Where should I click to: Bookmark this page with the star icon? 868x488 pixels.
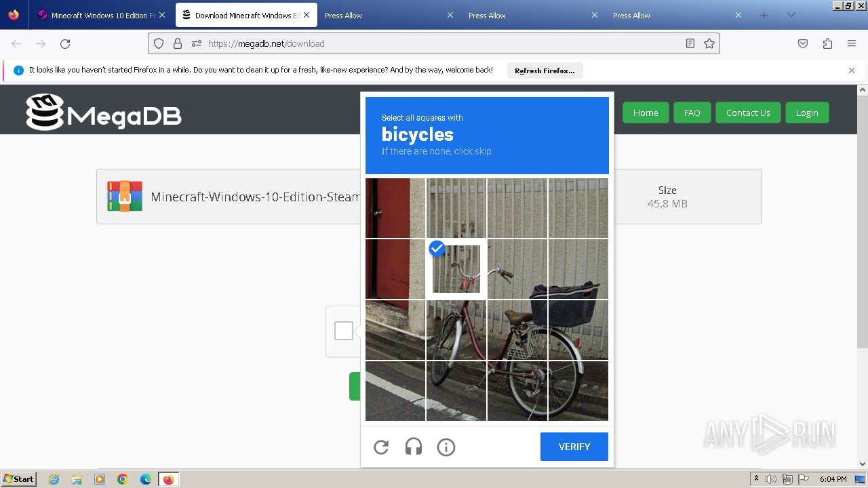click(x=709, y=43)
